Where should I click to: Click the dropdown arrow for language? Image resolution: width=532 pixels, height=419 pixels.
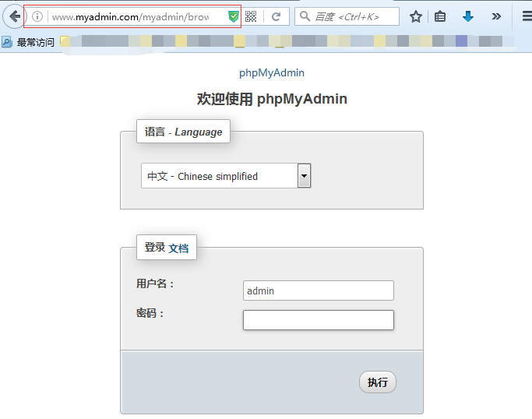pos(304,176)
